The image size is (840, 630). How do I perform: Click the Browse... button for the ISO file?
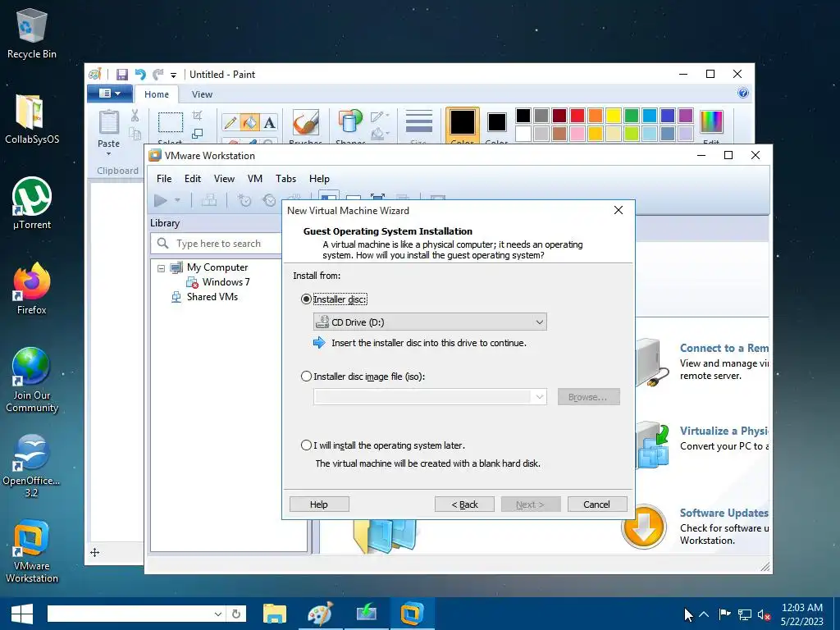click(x=588, y=397)
